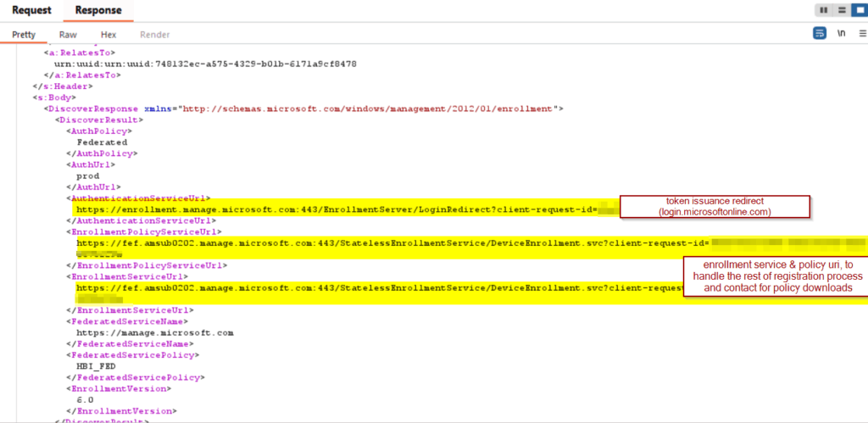This screenshot has width=868, height=423.
Task: Open the Hex view tab
Action: pyautogui.click(x=108, y=35)
